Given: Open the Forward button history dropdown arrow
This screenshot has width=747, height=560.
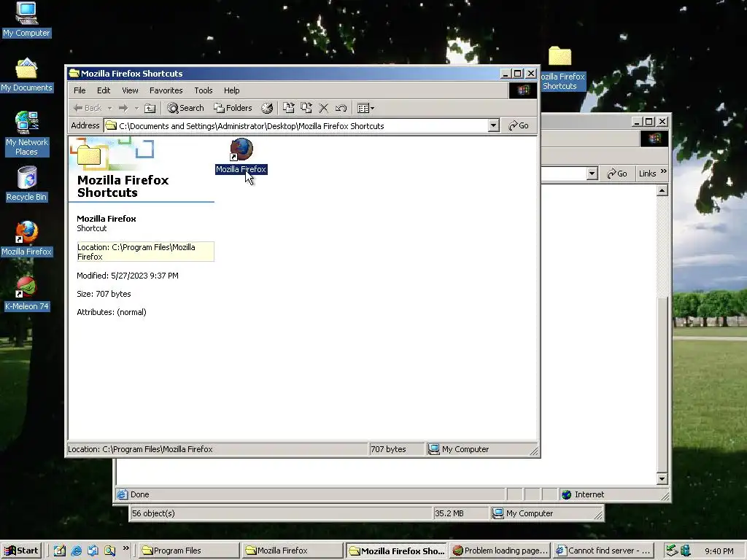Looking at the screenshot, I should [x=136, y=108].
